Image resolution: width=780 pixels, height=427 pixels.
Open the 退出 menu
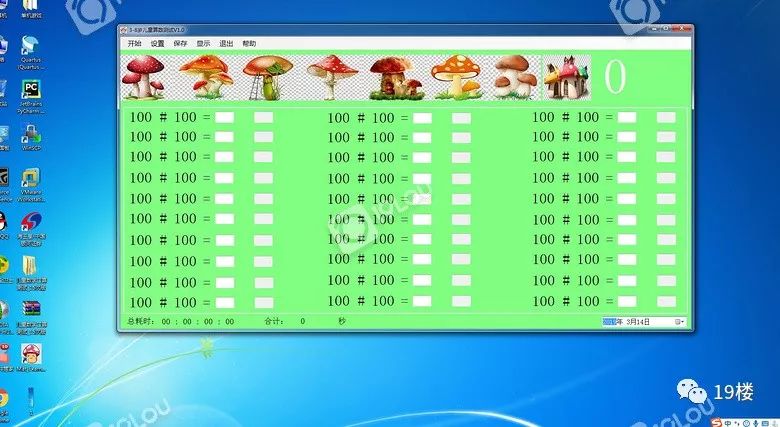226,43
